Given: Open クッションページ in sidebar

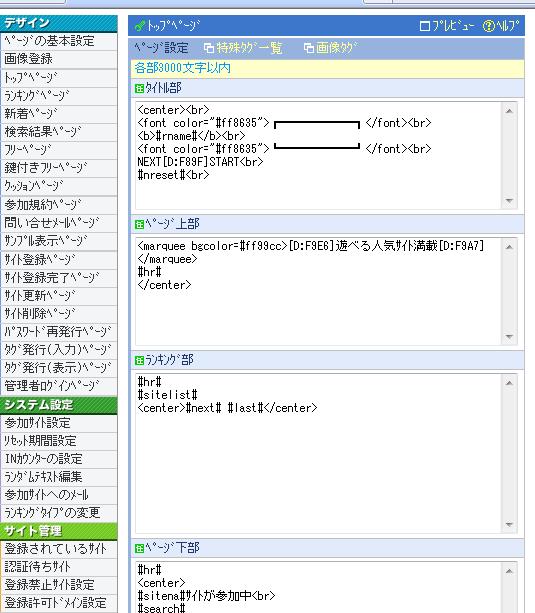Looking at the screenshot, I should 59,186.
